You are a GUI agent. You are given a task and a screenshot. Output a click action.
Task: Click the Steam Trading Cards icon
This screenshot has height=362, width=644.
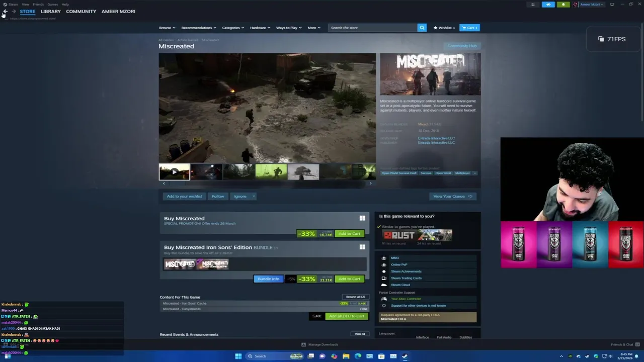[384, 278]
